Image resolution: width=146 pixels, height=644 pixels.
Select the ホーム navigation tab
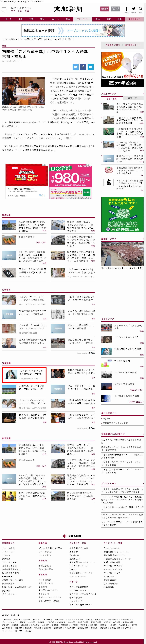[x=9, y=19]
